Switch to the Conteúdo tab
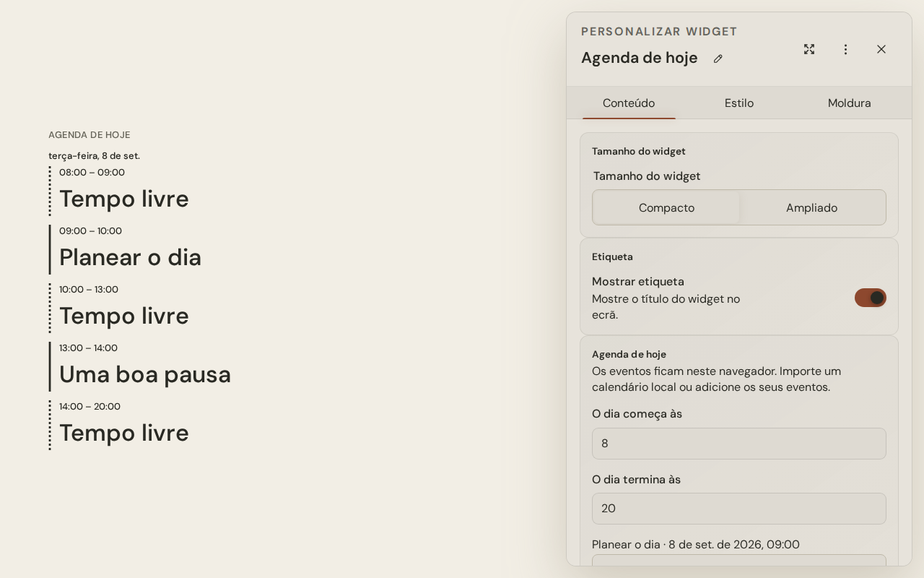The width and height of the screenshot is (924, 578). [629, 103]
